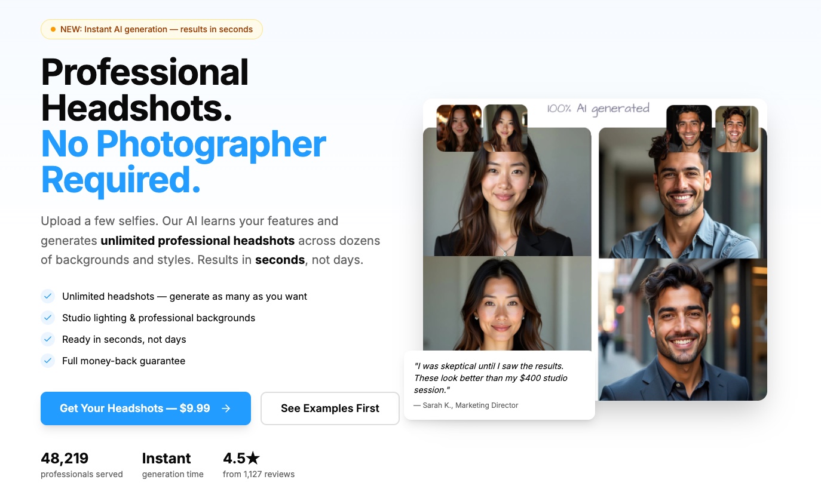Open the man in denim shirt headshot
821x504 pixels.
pos(683,193)
